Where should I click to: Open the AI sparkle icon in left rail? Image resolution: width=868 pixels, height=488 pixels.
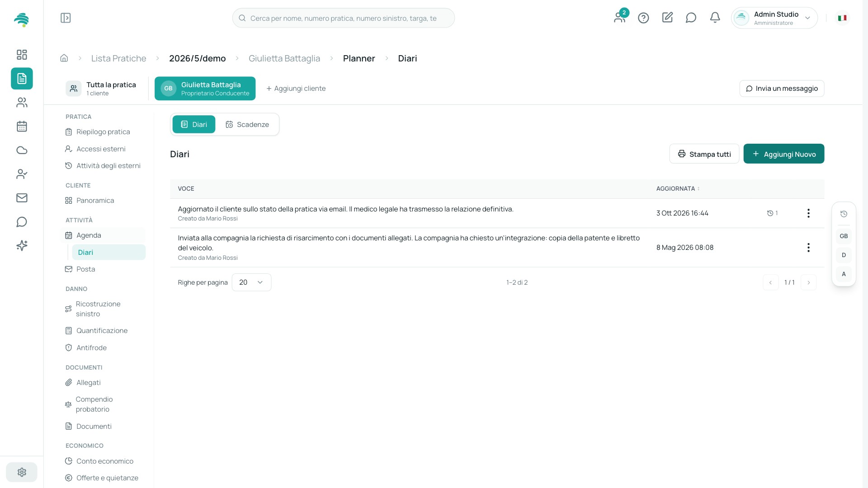[x=22, y=245]
